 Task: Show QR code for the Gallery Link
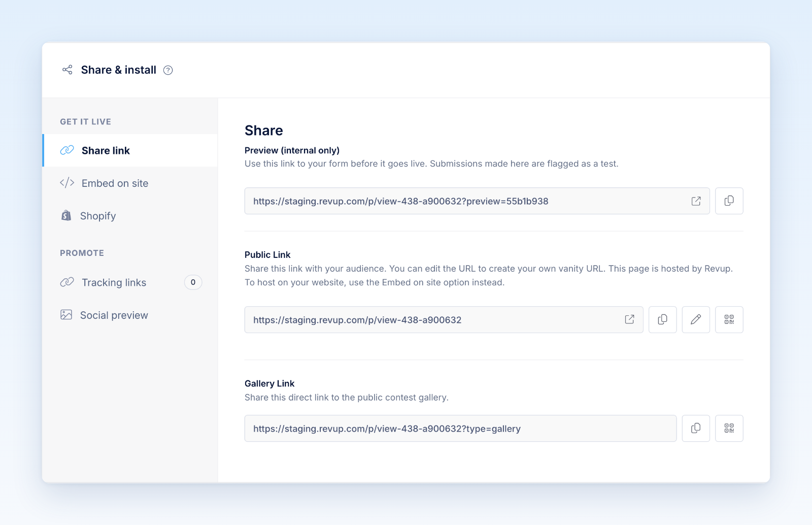tap(729, 428)
